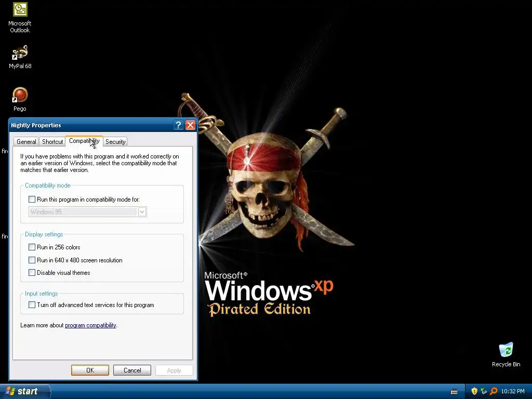Turn off advanced text services checkbox

coord(32,304)
